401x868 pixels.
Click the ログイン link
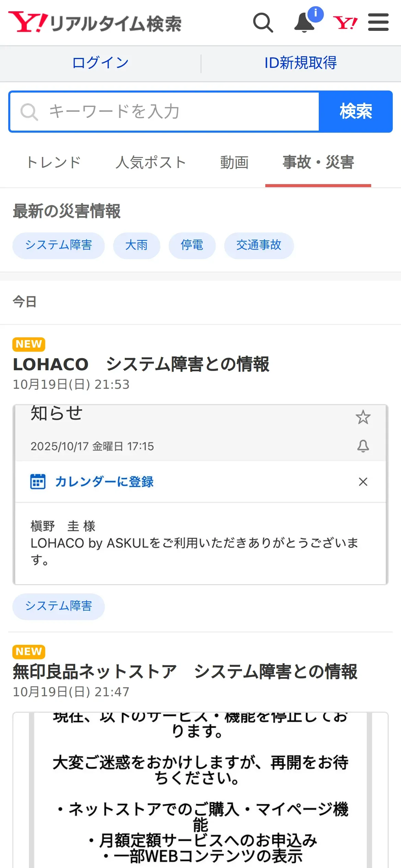pyautogui.click(x=100, y=63)
